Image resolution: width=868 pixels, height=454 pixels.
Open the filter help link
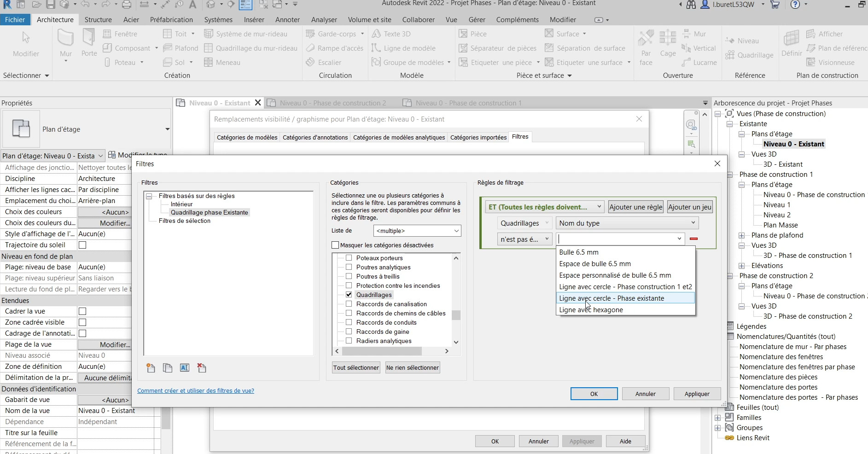(x=195, y=391)
